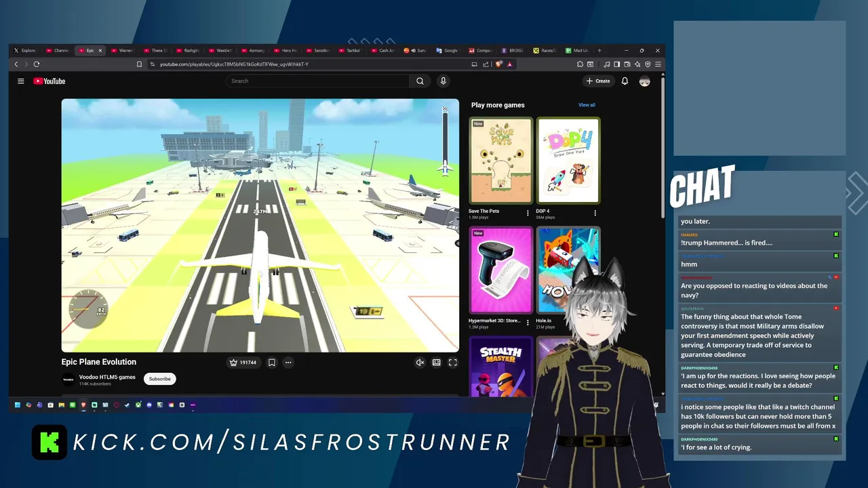Screen dimensions: 868x488
Task: Click the Voodoo channel avatar
Action: tap(68, 380)
